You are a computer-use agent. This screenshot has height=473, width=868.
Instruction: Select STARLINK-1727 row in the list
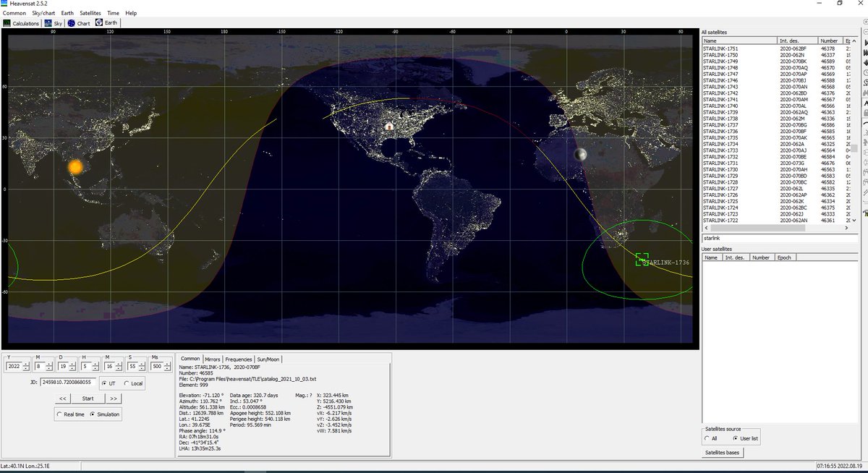click(x=775, y=188)
